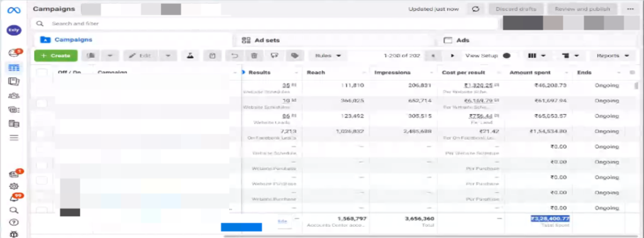Open the news icon with badge 1
The width and height of the screenshot is (644, 238).
14,174
